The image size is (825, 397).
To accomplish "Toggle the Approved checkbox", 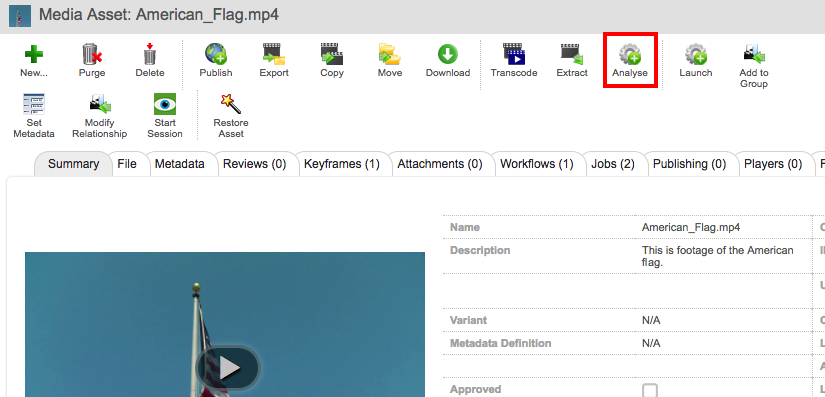I will [x=650, y=390].
